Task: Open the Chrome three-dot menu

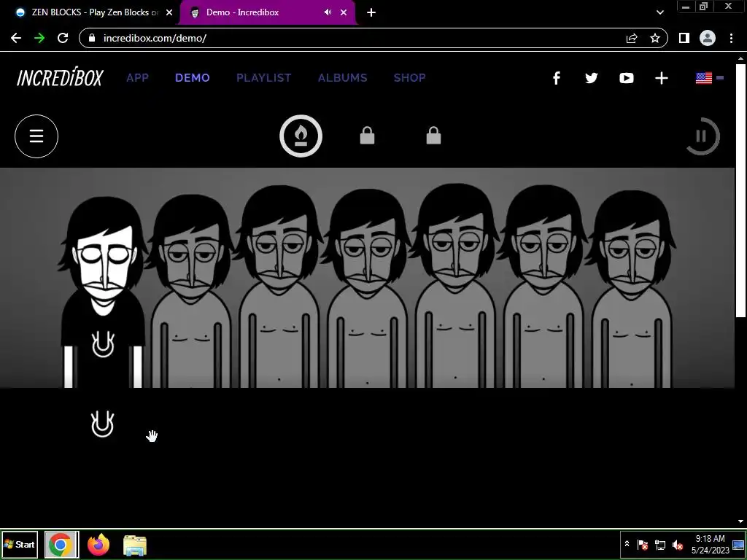Action: [x=731, y=38]
